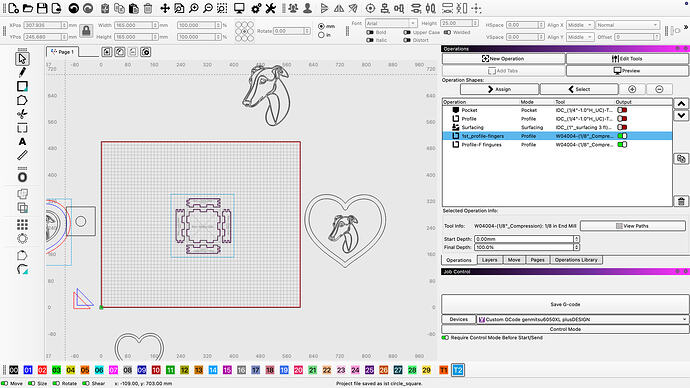Select the Offset shapes tool
The width and height of the screenshot is (690, 388).
pos(22,177)
